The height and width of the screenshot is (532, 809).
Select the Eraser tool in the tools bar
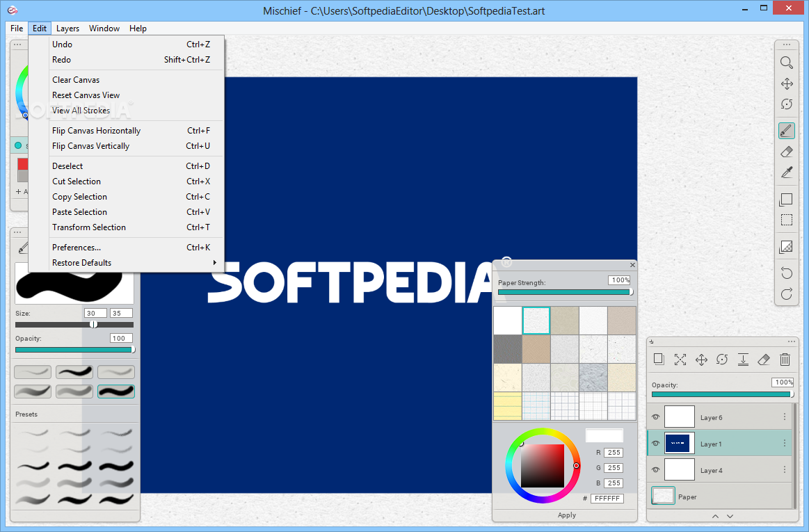pyautogui.click(x=786, y=152)
